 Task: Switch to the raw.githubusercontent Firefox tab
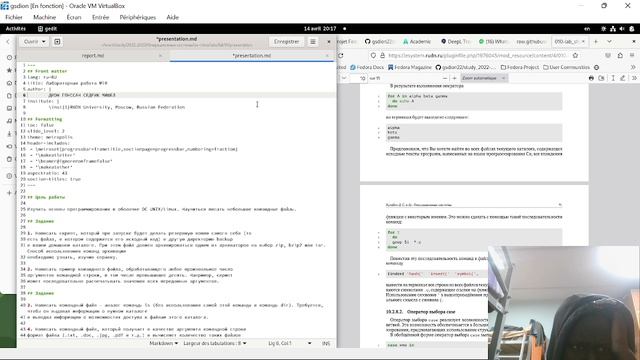(531, 42)
